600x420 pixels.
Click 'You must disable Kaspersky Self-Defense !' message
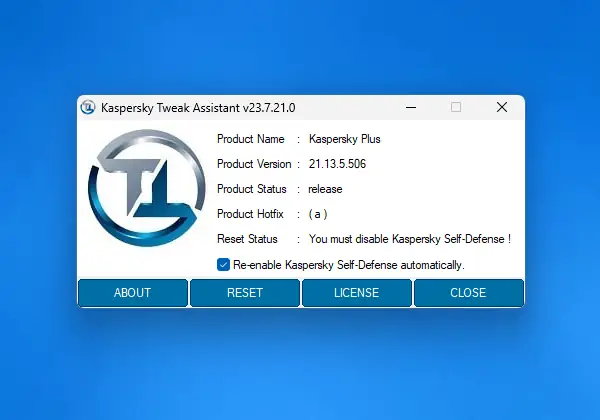pos(410,239)
